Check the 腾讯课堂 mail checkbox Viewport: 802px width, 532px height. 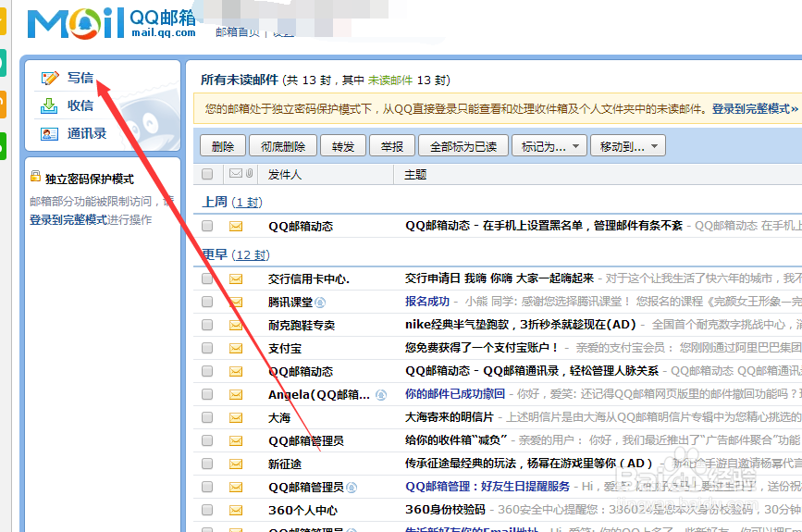pyautogui.click(x=207, y=302)
